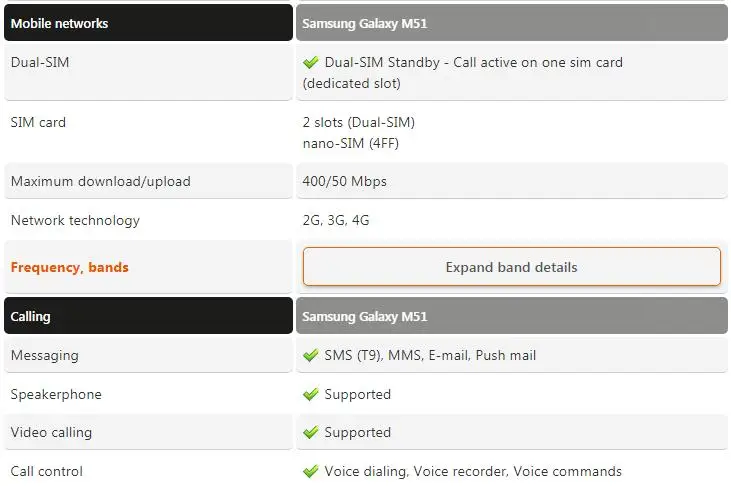Select the 2G, 3G, 4G value text
Viewport: 731px width, 486px height.
pos(336,220)
